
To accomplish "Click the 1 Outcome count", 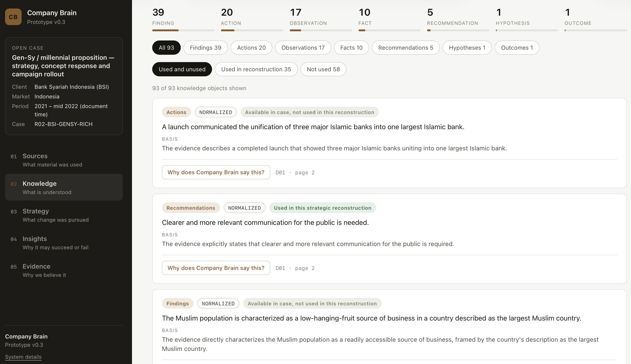I will 567,12.
